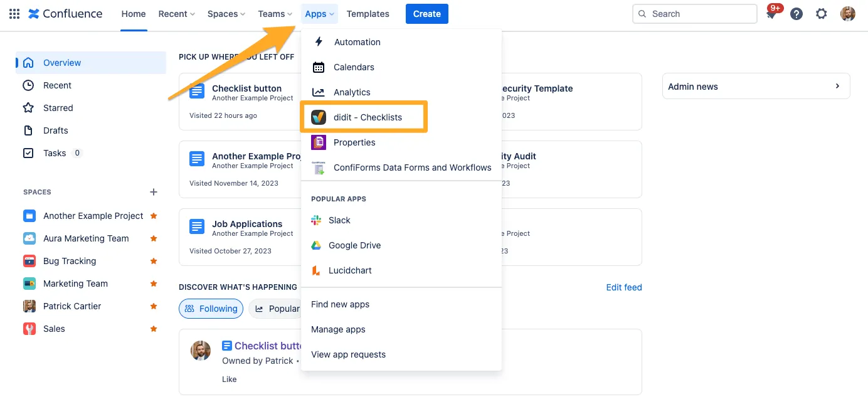This screenshot has width=868, height=409.
Task: Click the Create button
Action: click(x=427, y=14)
